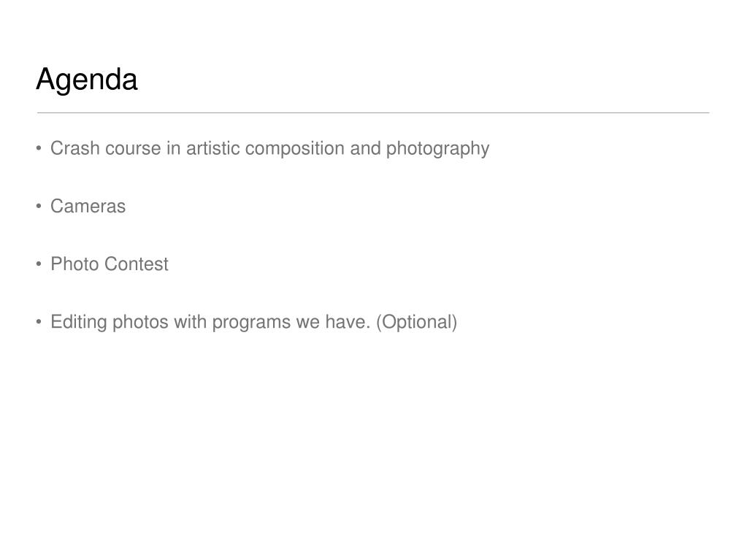Click the bullet dot before Editing photos

pos(39,322)
